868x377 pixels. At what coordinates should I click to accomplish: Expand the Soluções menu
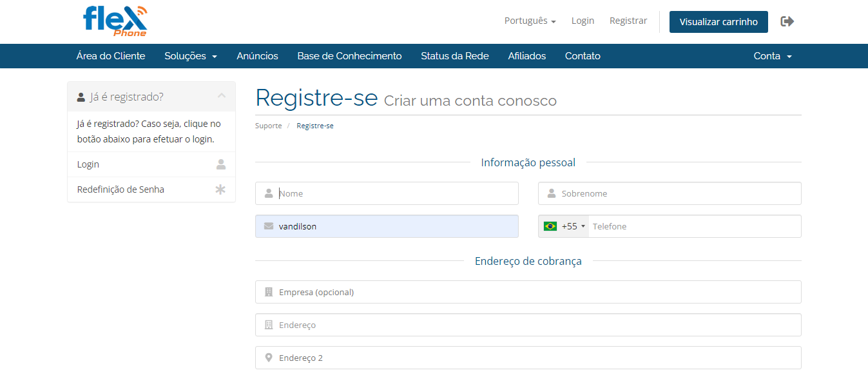tap(191, 56)
